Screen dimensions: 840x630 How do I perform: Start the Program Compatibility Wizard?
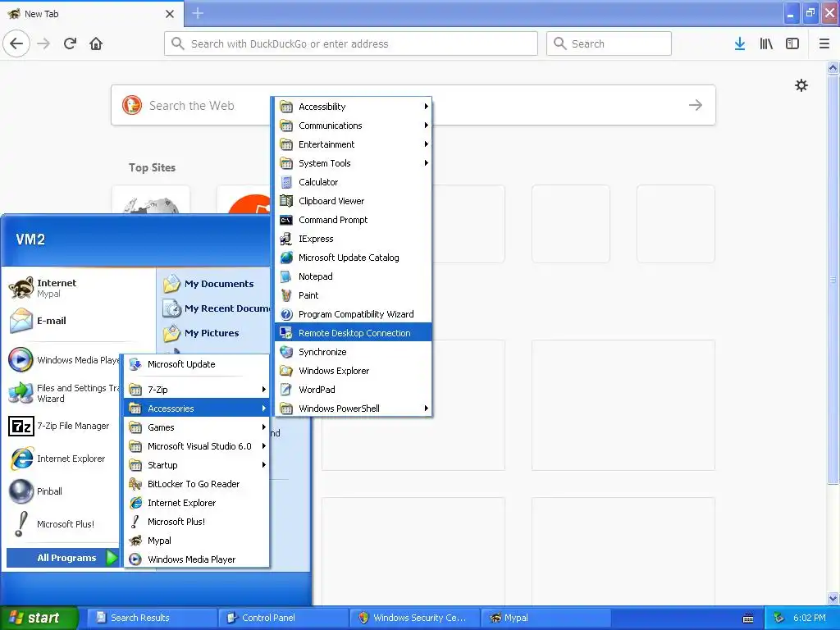point(353,314)
